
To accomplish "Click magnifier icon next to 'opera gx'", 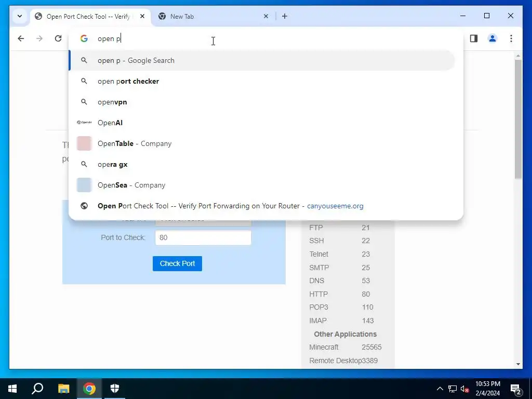I will click(84, 164).
